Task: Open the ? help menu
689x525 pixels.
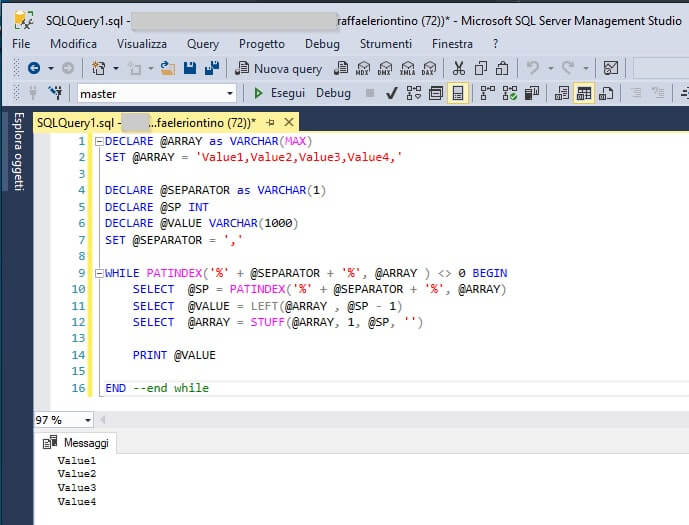Action: tap(496, 44)
